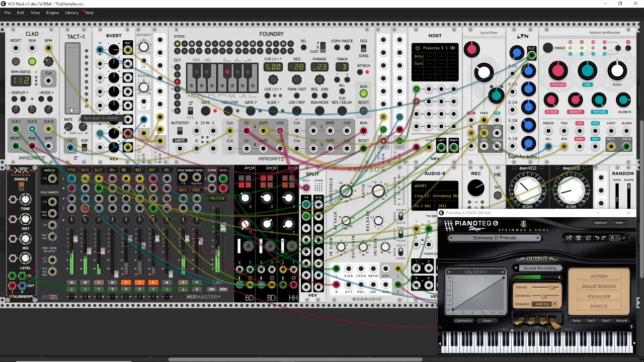Click the Reset button under velocity curve
The height and width of the screenshot is (362, 644).
[487, 321]
